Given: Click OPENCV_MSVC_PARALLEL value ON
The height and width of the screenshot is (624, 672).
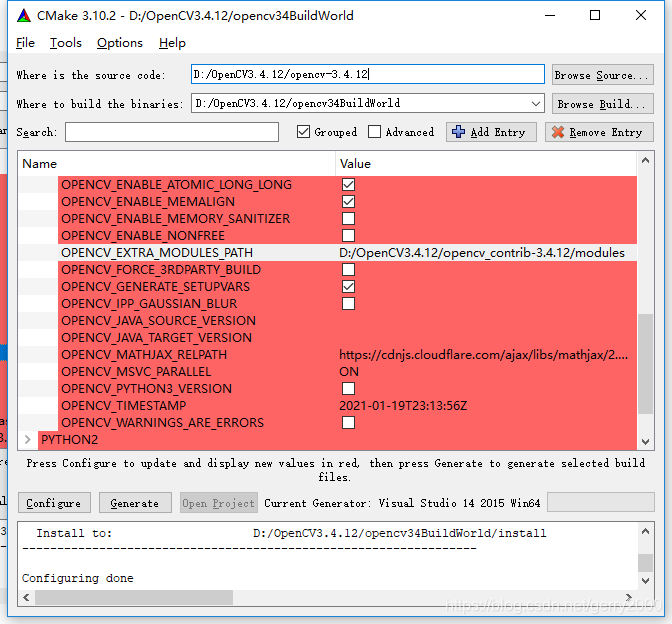Looking at the screenshot, I should click(x=349, y=372).
